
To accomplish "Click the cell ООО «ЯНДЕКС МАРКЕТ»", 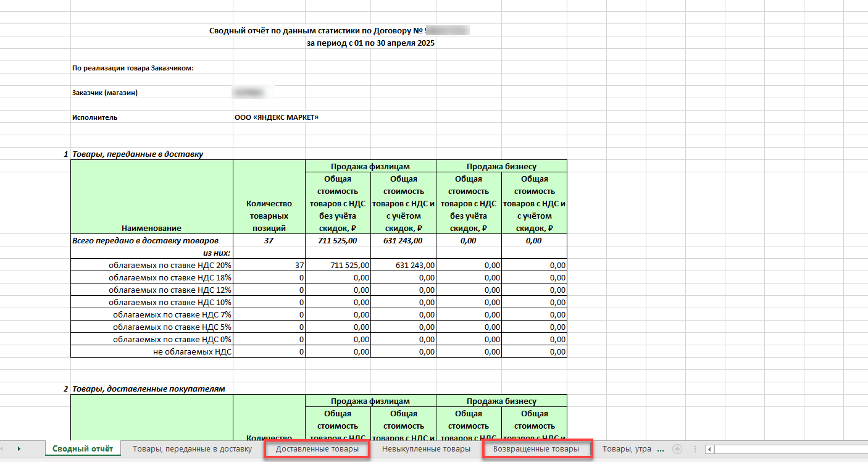I will [x=277, y=117].
